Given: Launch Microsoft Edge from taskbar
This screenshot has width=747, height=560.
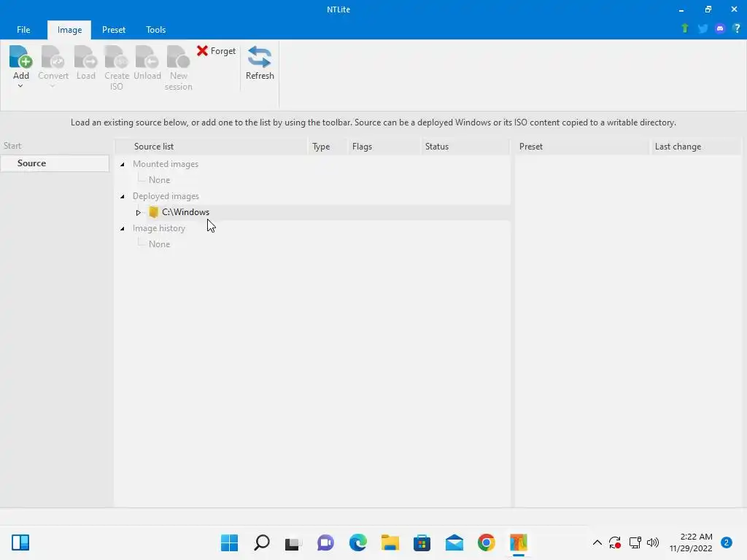Looking at the screenshot, I should [357, 542].
